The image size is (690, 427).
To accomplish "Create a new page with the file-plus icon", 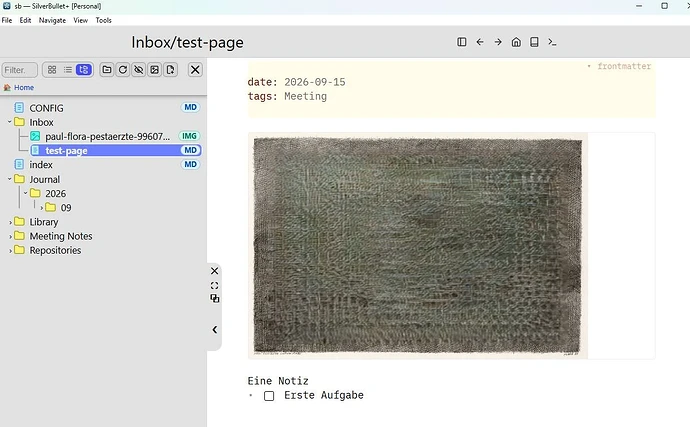I will 170,70.
